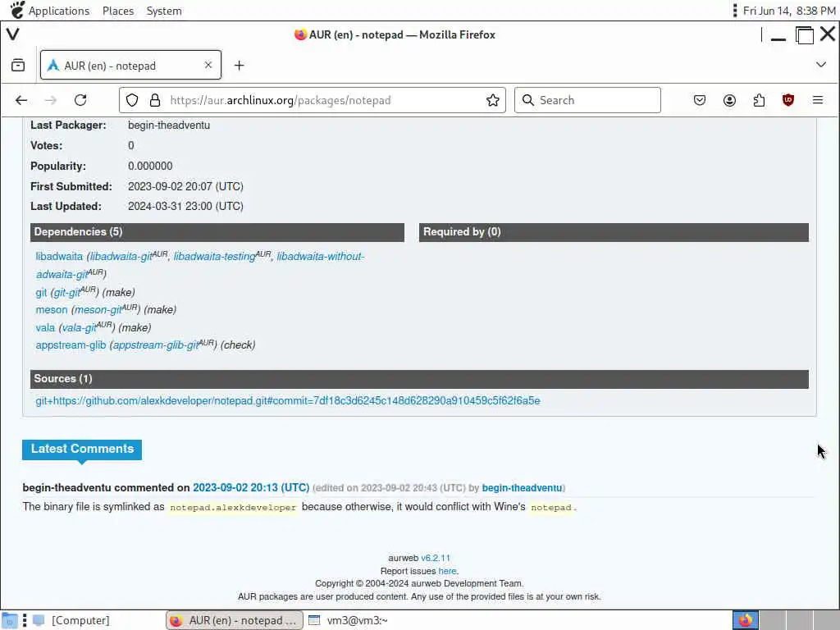Click the Dependencies (5) header
The width and height of the screenshot is (840, 630).
[x=217, y=232]
